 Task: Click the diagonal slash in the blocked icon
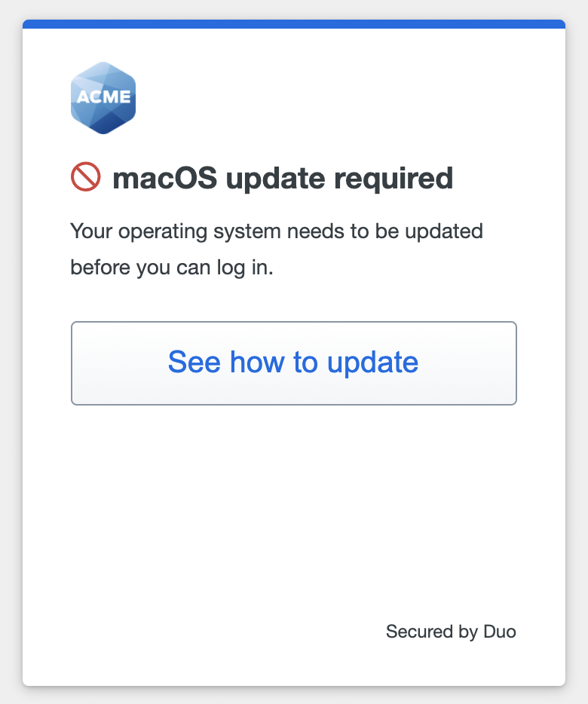point(86,176)
